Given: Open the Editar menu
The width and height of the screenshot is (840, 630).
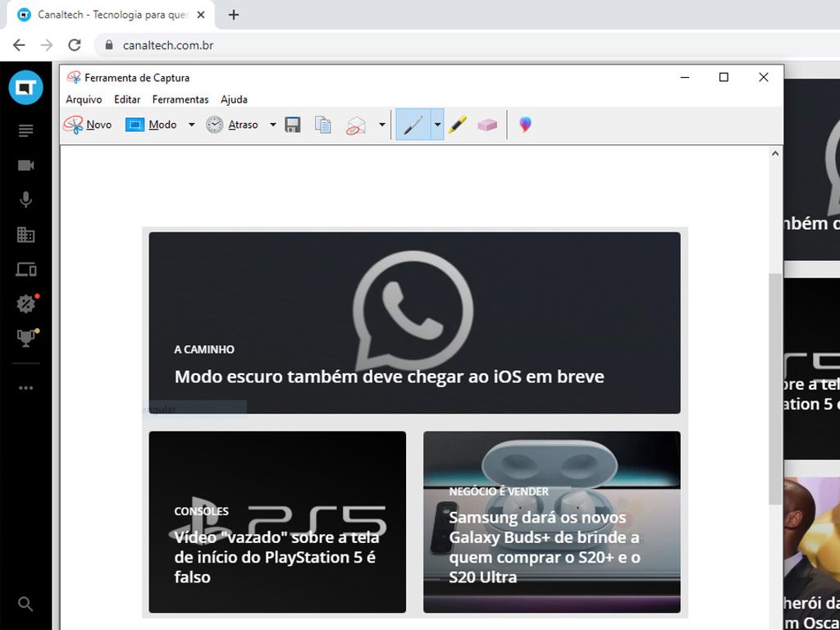Looking at the screenshot, I should click(x=127, y=99).
